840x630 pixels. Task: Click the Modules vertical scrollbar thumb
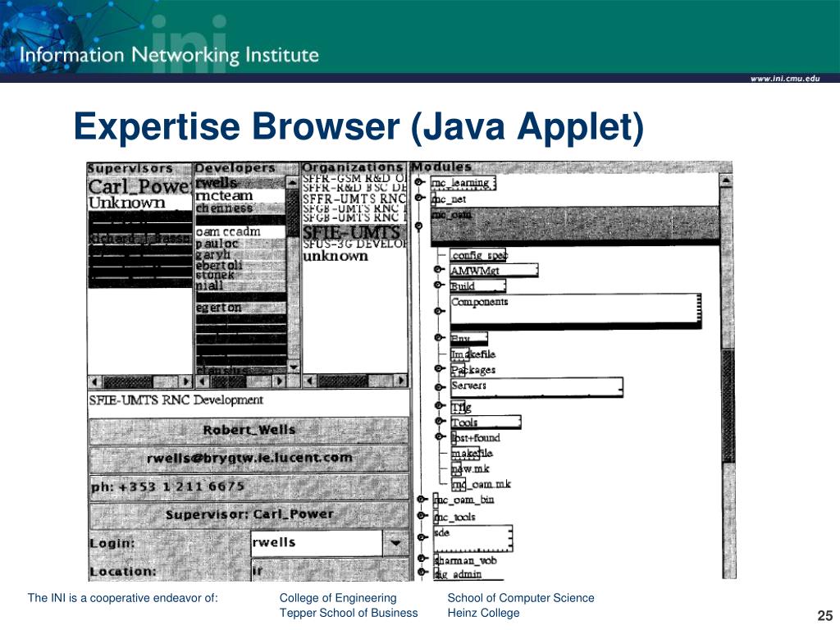(x=728, y=406)
